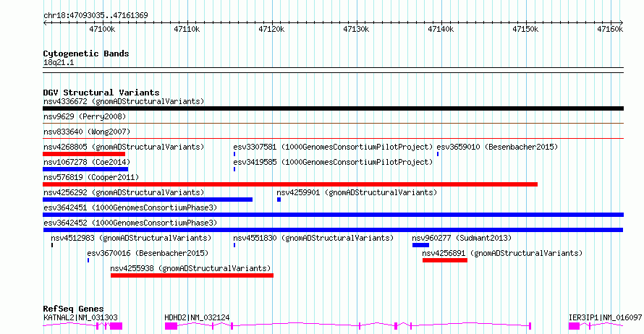The width and height of the screenshot is (644, 334).
Task: Open the esv3642452 1000Genomes Phase3 label
Action: 130,223
